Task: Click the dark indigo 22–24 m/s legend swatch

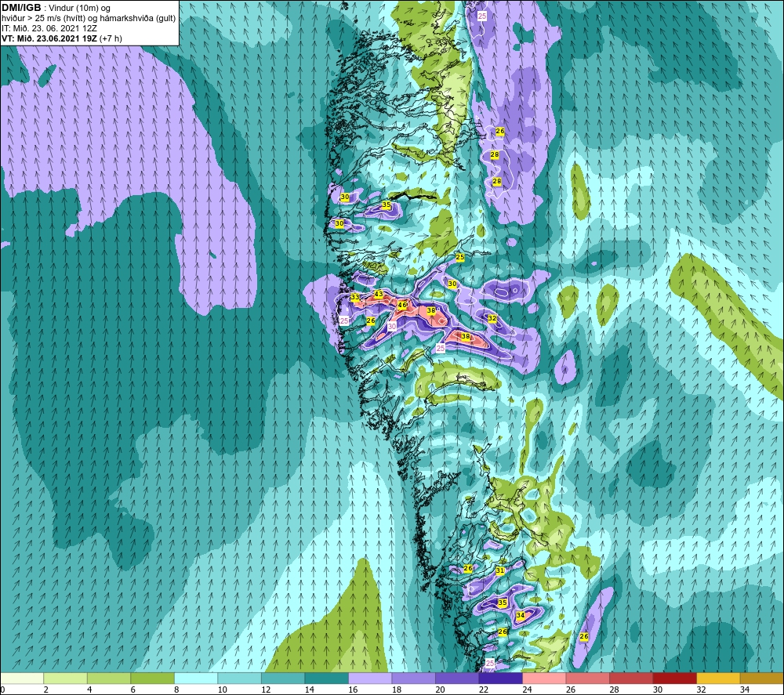Action: pos(500,679)
